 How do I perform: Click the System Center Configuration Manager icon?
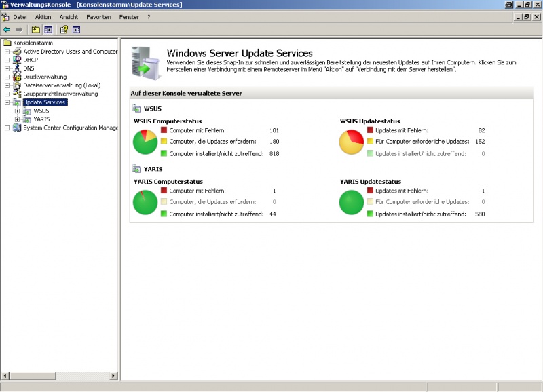(17, 128)
